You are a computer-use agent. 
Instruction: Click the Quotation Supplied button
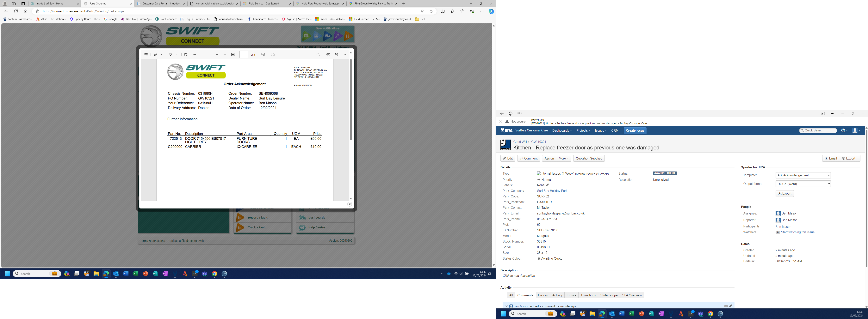coord(589,159)
